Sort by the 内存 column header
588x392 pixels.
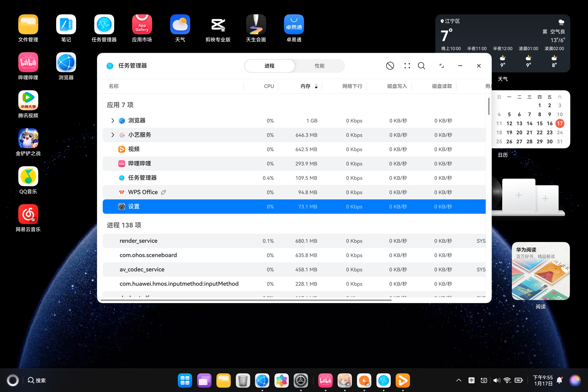305,86
